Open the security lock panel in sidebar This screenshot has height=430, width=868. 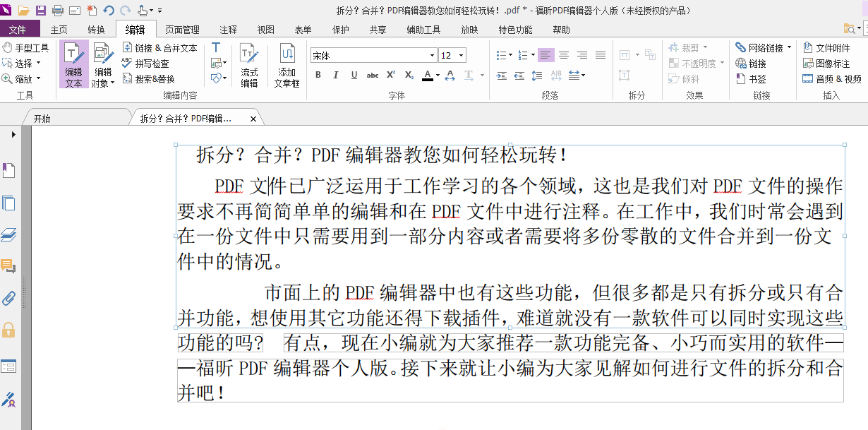tap(9, 330)
